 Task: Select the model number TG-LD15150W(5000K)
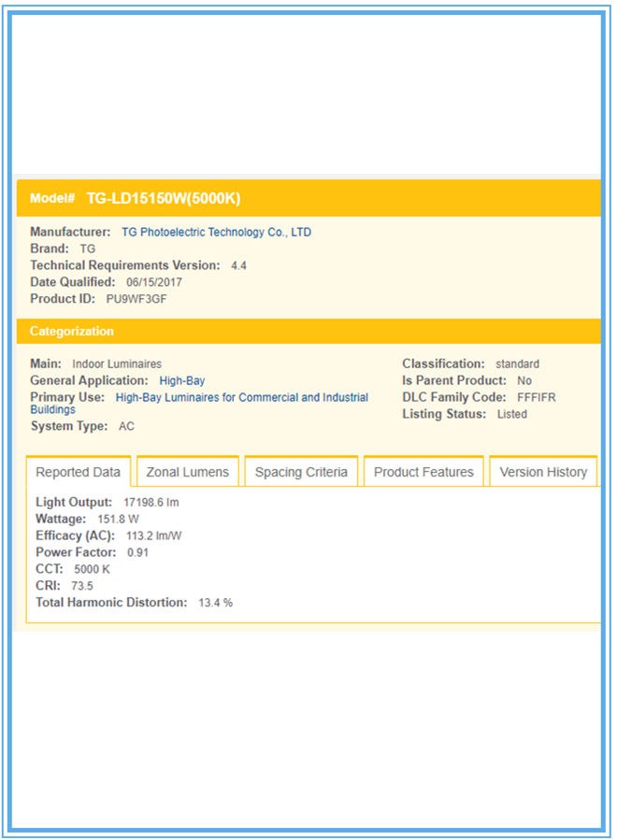(x=164, y=198)
